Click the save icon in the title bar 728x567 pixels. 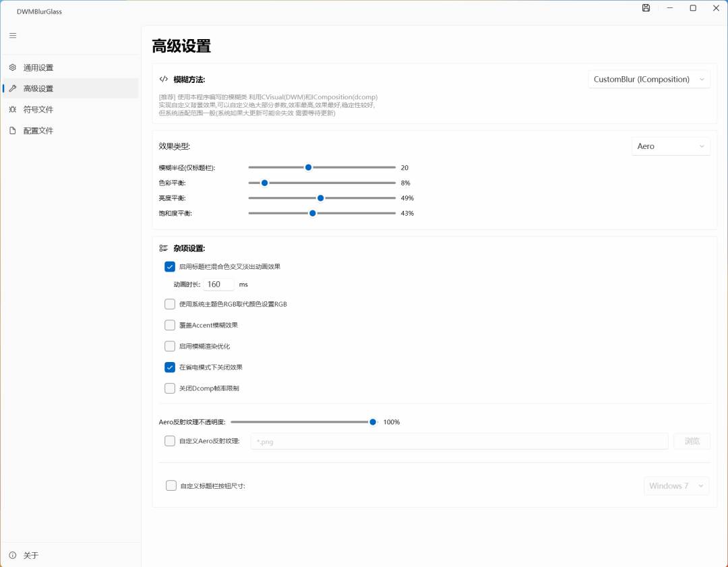pyautogui.click(x=645, y=7)
